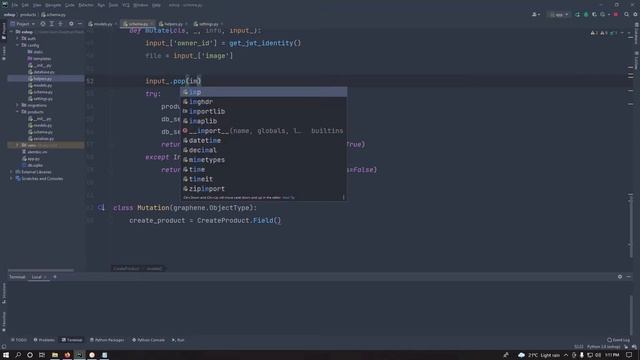Click the gutter marker beside class Mutation
Image resolution: width=640 pixels, height=360 pixels.
[101, 208]
